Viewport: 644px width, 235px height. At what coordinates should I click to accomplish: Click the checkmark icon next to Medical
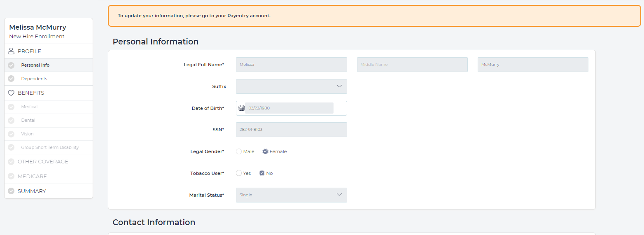11,107
